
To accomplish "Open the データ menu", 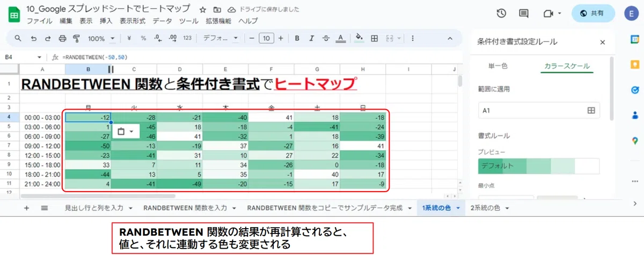I will tap(163, 21).
